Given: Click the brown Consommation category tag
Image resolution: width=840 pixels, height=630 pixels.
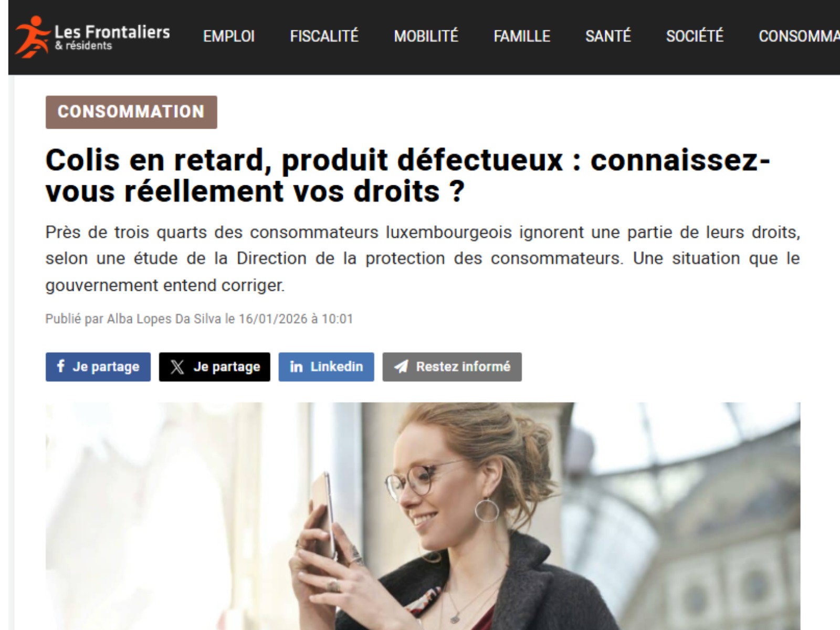Looking at the screenshot, I should point(131,112).
